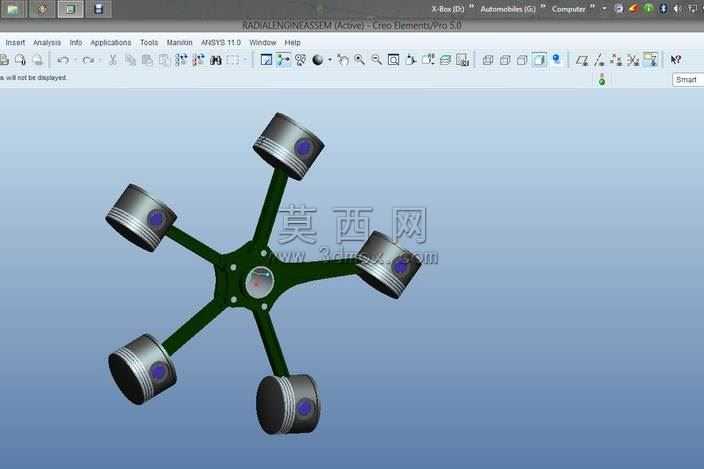Show hidden system tray icons arrow
This screenshot has height=469, width=704.
pyautogui.click(x=604, y=9)
